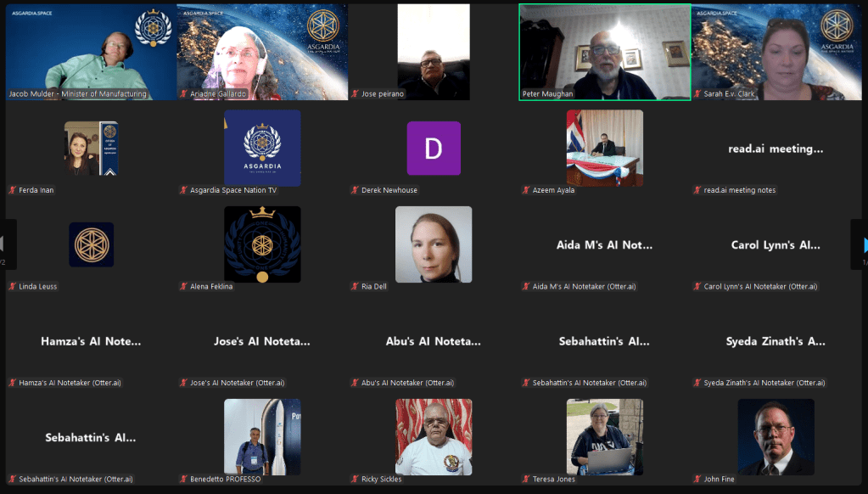Select read.ai meeting notes participant tile
Viewport: 868px width, 494px height.
[776, 149]
